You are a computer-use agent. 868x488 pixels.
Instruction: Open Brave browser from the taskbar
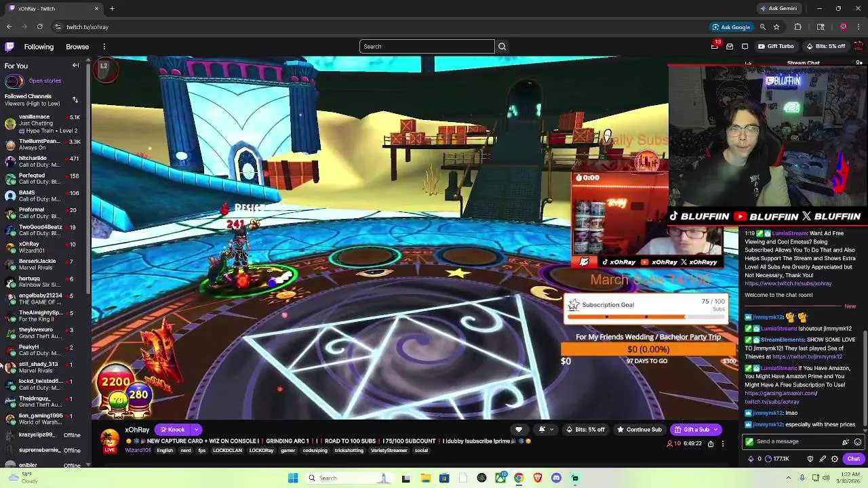[x=538, y=478]
